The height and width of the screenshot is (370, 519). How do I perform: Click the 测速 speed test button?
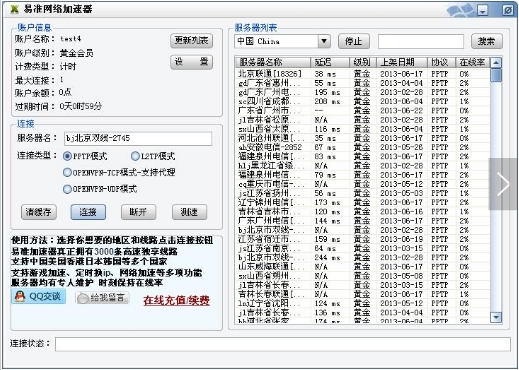pos(189,212)
